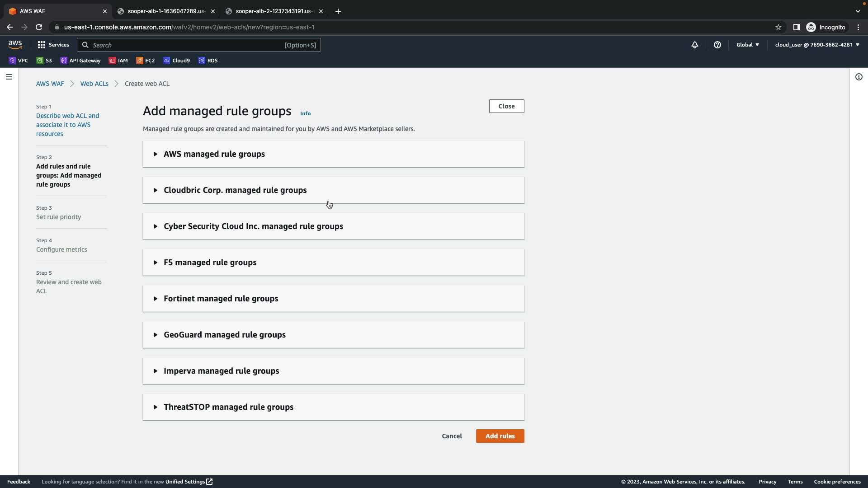Image resolution: width=868 pixels, height=488 pixels.
Task: Expand ThreatSTOP managed rule groups section
Action: pyautogui.click(x=228, y=407)
